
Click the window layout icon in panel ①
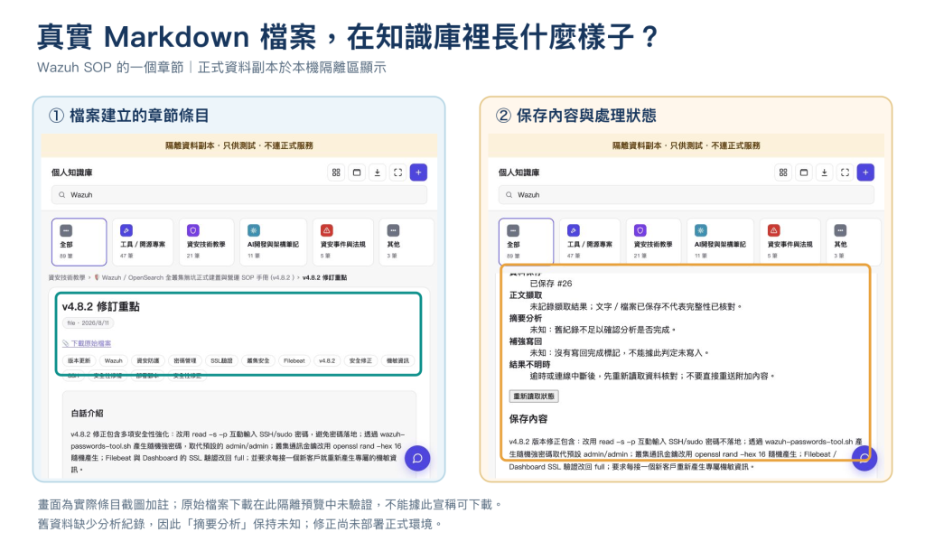pos(357,173)
